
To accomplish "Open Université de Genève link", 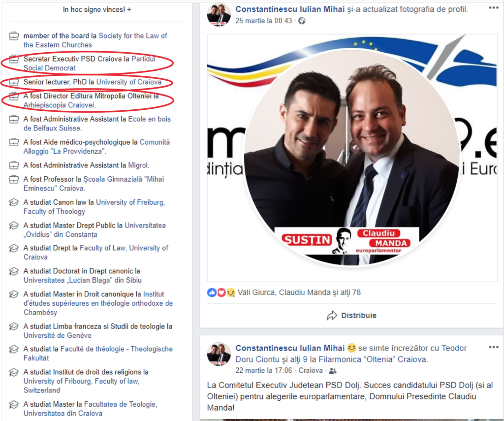I will click(x=58, y=335).
